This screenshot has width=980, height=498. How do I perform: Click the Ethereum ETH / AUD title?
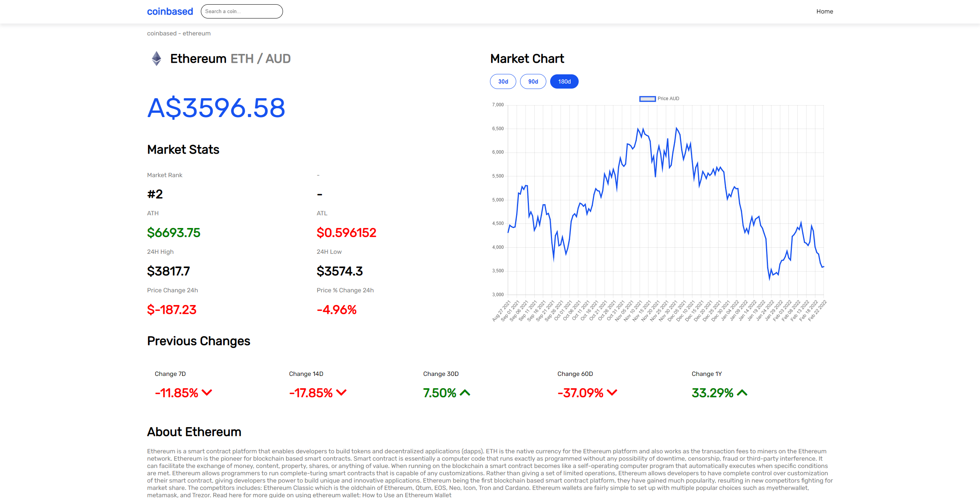click(231, 59)
